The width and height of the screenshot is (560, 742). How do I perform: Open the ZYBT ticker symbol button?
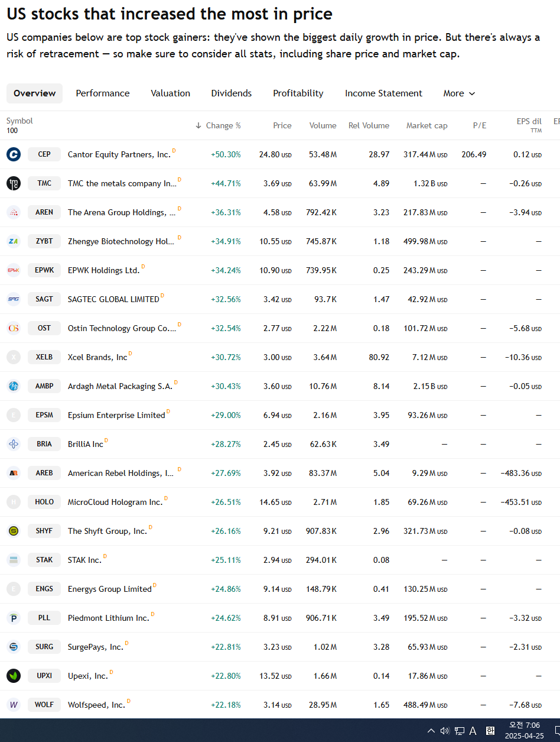pos(44,241)
